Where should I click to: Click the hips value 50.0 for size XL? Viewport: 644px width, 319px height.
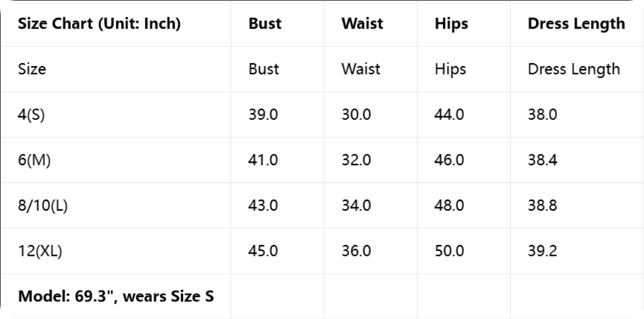pos(449,251)
